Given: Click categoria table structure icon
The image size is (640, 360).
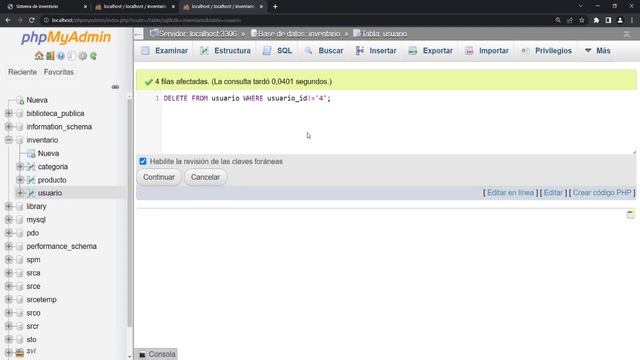Looking at the screenshot, I should pyautogui.click(x=31, y=167).
